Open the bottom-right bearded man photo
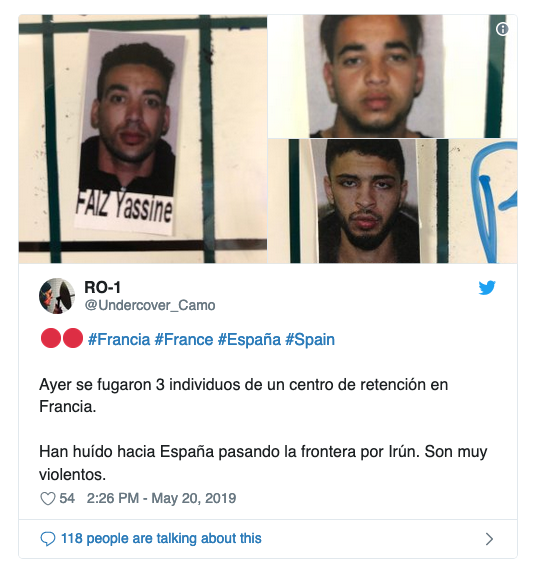The height and width of the screenshot is (577, 540). click(393, 201)
